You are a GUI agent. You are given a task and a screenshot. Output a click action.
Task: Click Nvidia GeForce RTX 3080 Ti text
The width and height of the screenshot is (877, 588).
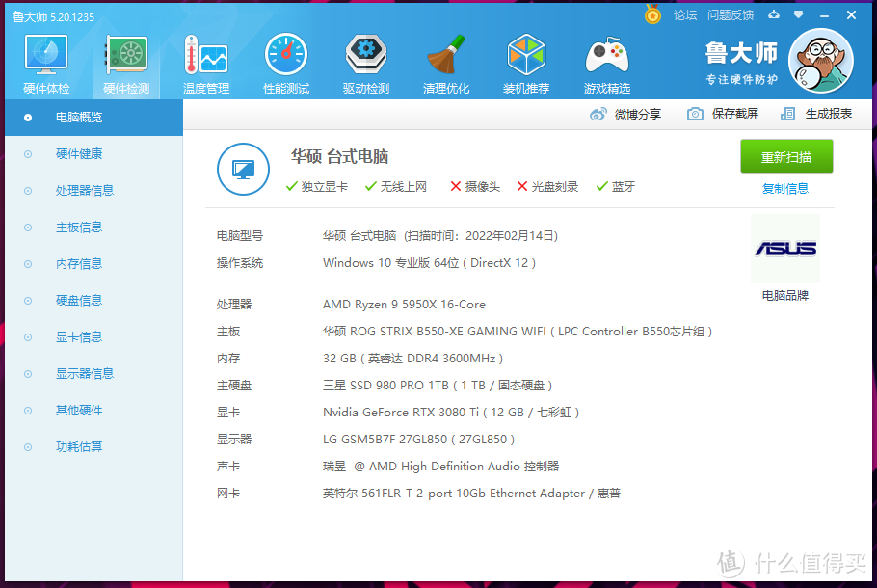click(451, 413)
